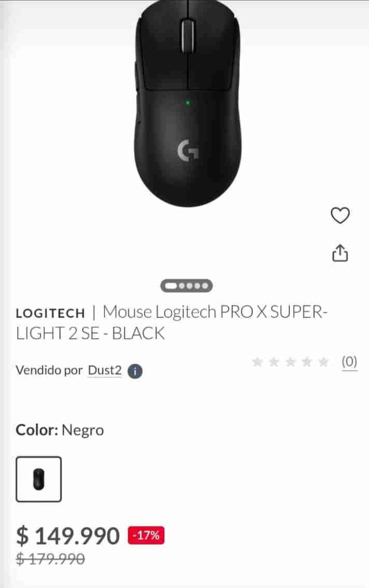The image size is (369, 588).
Task: Select the fourth carousel dot
Action: coord(197,286)
